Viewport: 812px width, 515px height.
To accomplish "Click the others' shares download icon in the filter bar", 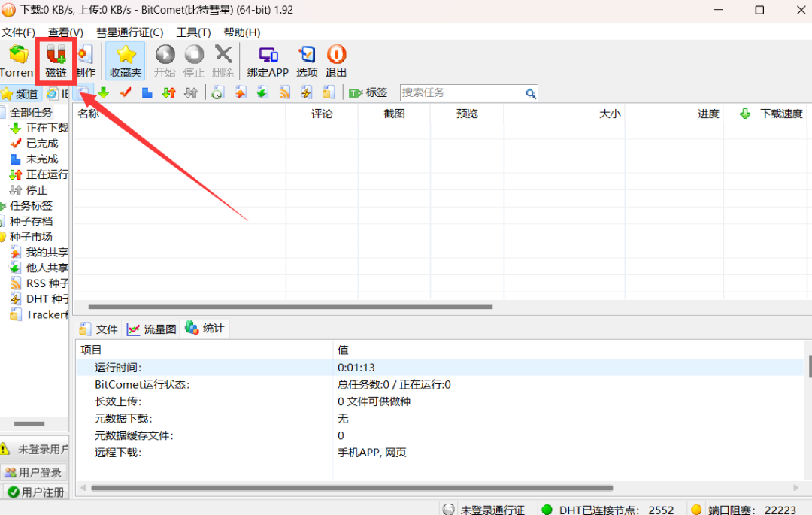I will pos(262,92).
